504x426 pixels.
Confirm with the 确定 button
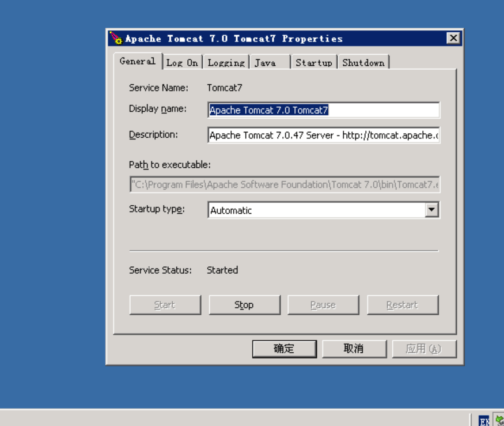(x=285, y=349)
